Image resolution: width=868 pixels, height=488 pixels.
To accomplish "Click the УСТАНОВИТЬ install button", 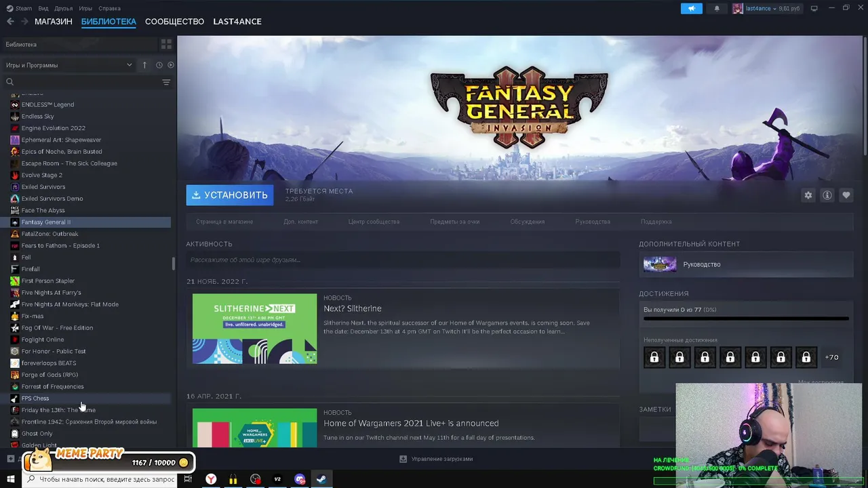I will [230, 195].
